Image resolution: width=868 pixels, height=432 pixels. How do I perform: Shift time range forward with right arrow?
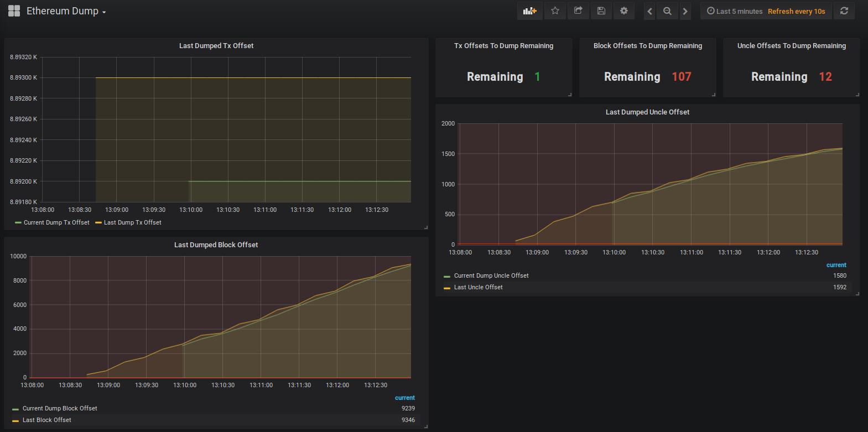point(685,11)
